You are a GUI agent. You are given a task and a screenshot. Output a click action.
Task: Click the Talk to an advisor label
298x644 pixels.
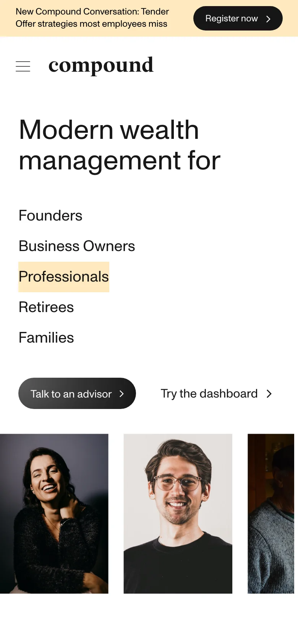click(x=71, y=394)
